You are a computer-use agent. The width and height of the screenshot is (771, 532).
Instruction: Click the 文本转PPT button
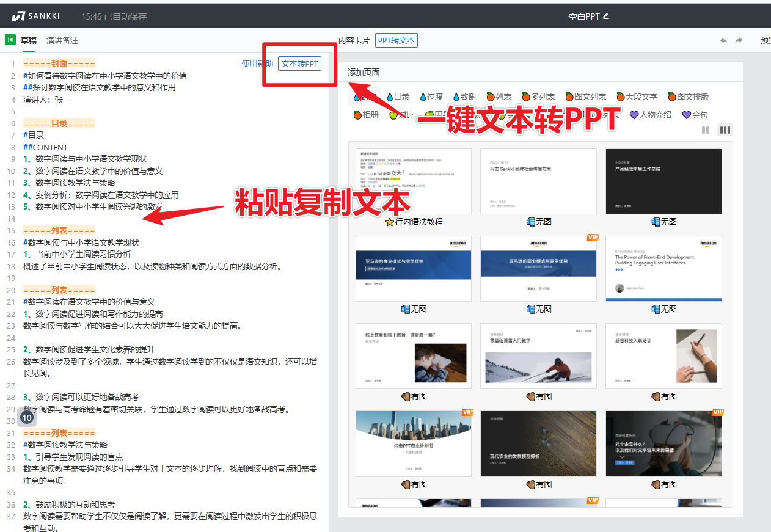[299, 64]
